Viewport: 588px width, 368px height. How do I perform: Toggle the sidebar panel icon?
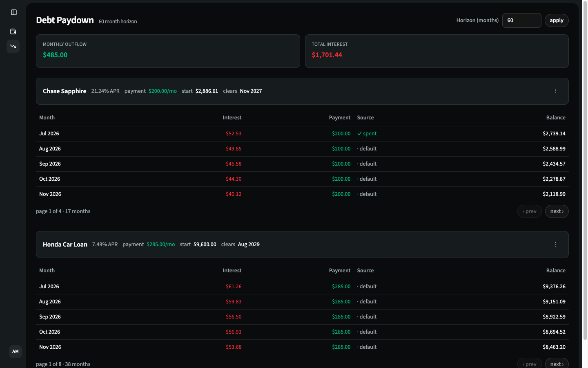point(14,12)
